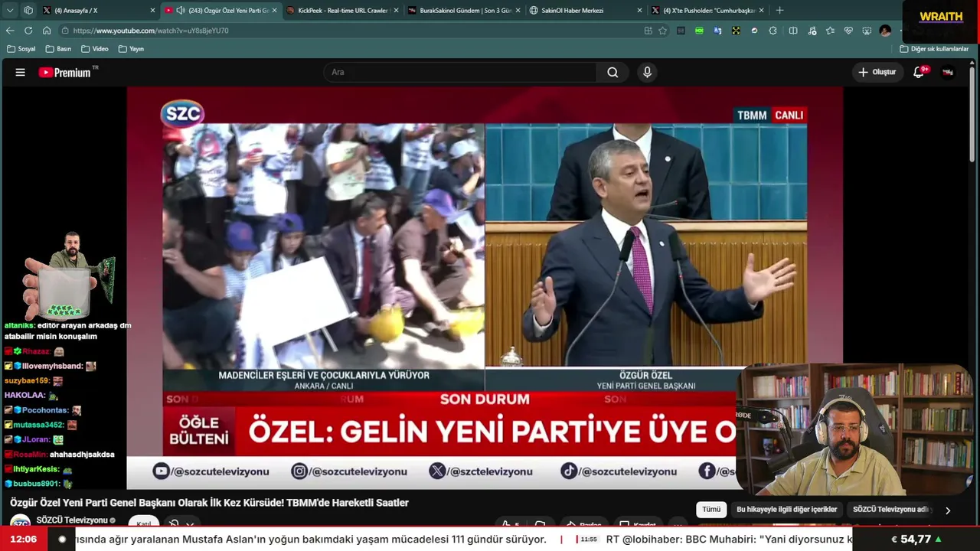The width and height of the screenshot is (980, 551).
Task: Open YouTube notifications bell
Action: coord(919,72)
